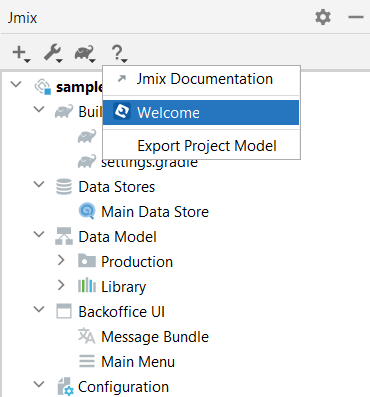The width and height of the screenshot is (370, 397).
Task: Select Main Menu in tree
Action: [138, 362]
